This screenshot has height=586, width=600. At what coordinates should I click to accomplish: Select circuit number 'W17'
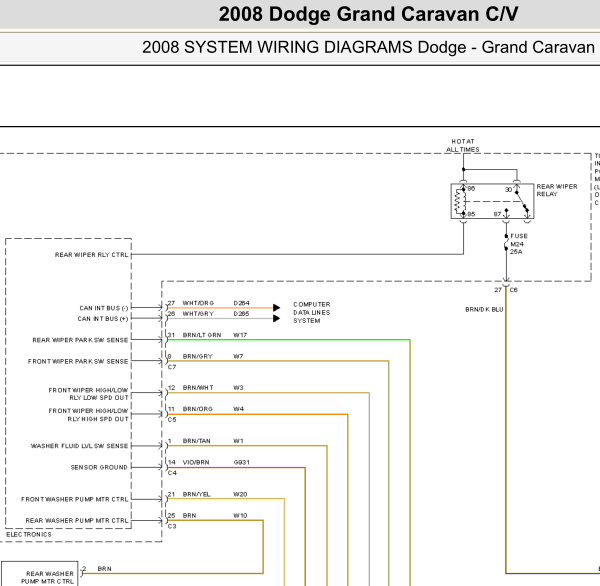pos(240,335)
